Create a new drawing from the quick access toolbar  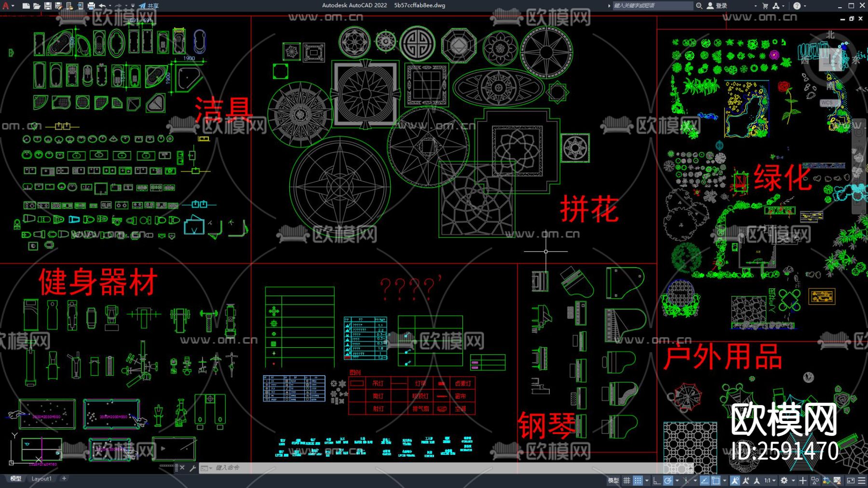click(x=26, y=6)
